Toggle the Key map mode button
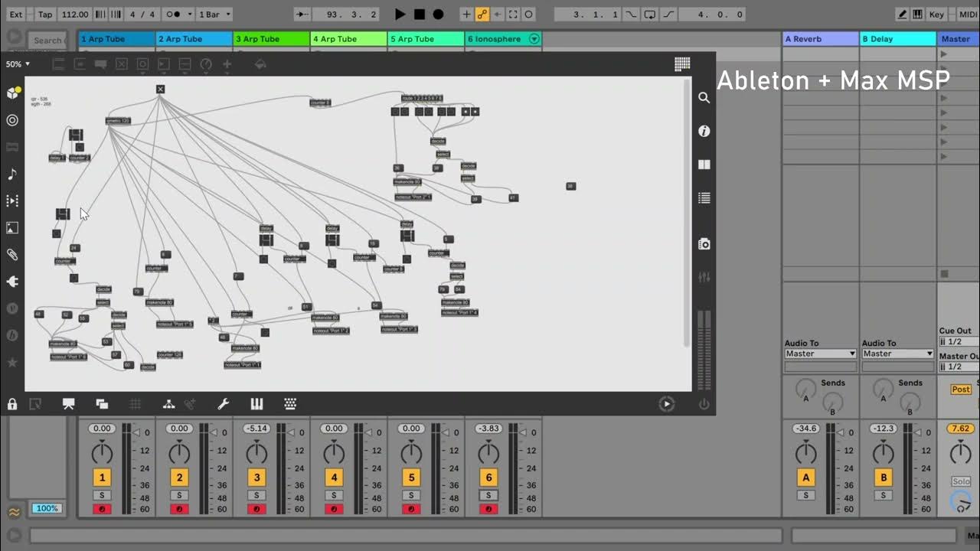The image size is (980, 551). 936,14
